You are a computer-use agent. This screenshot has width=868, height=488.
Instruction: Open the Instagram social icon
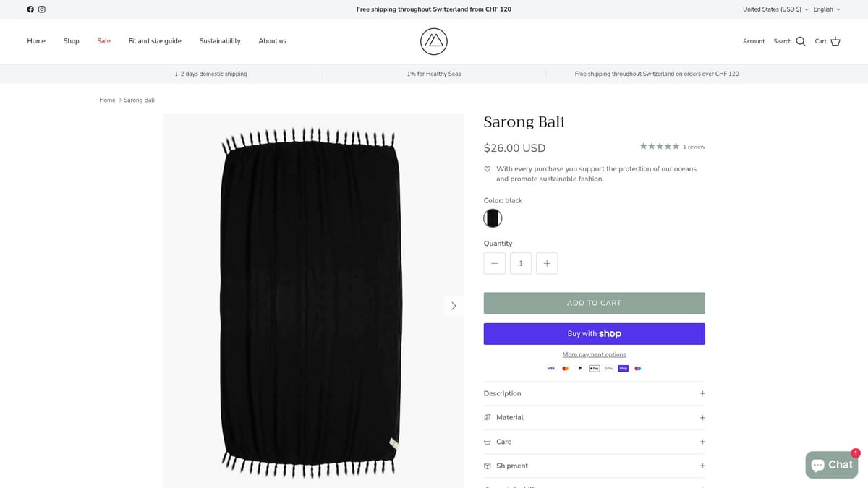42,9
